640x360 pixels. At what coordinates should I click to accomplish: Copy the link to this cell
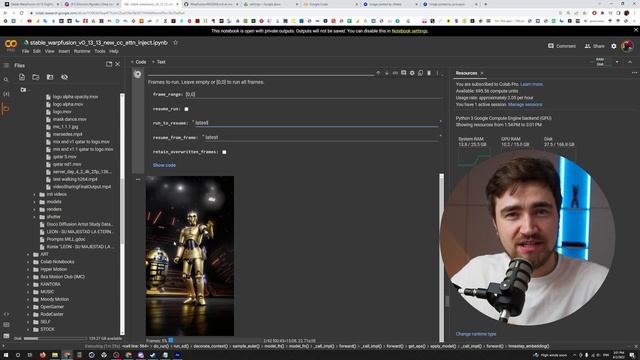395,73
